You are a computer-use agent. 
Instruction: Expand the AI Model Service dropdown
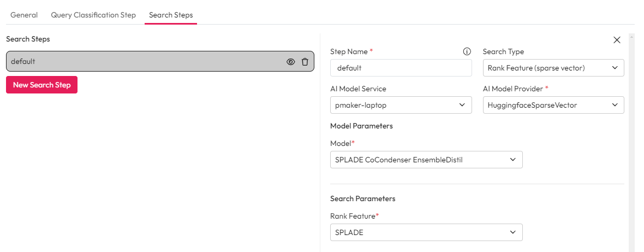[401, 105]
